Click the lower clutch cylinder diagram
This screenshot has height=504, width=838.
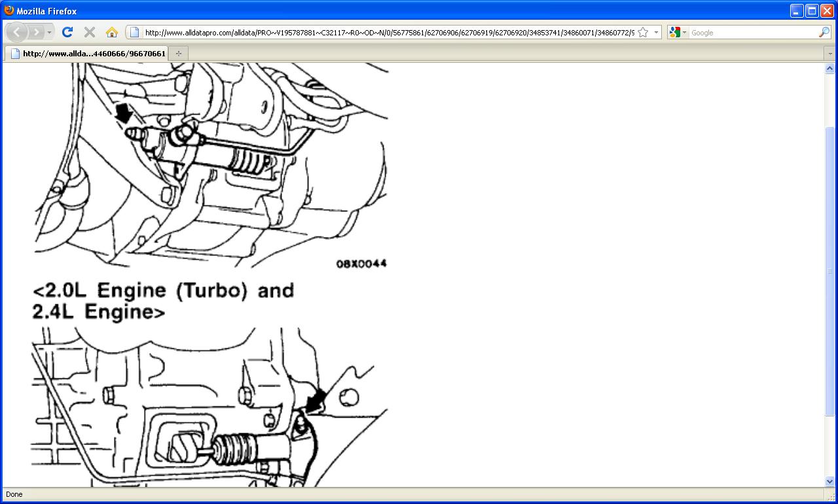tap(209, 407)
